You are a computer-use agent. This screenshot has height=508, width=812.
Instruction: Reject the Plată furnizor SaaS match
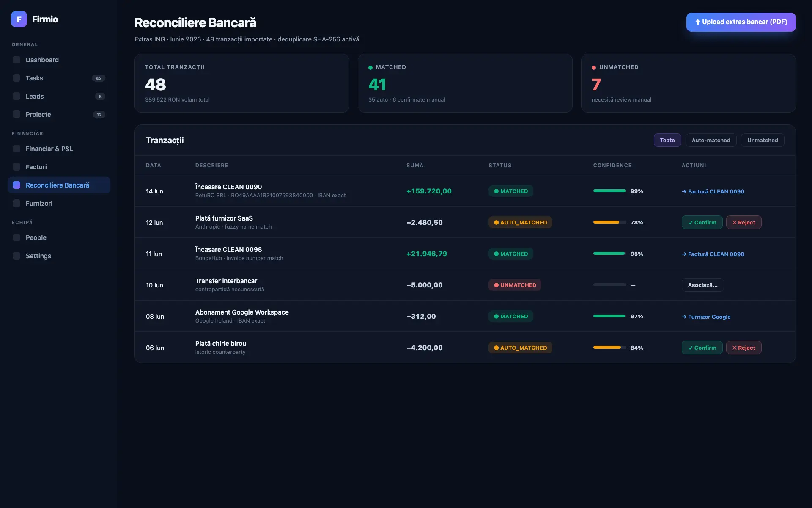(x=743, y=222)
